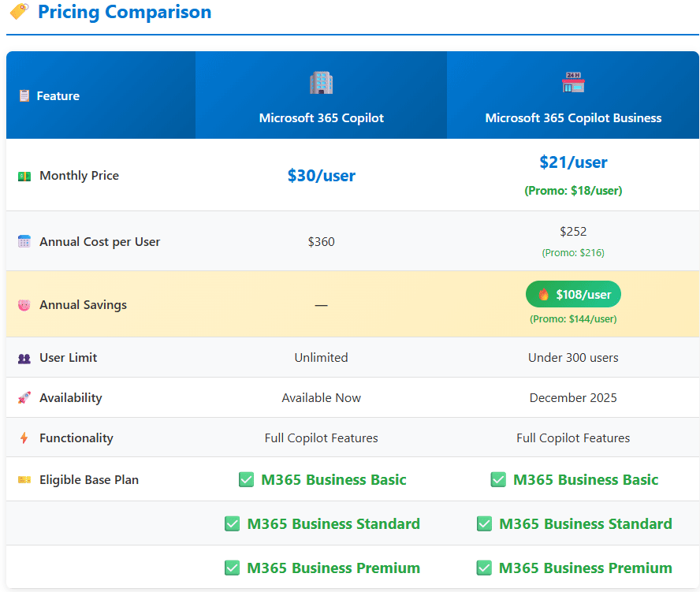The width and height of the screenshot is (700, 592).
Task: Select the Microsoft 365 Copilot Business column header
Action: (573, 117)
